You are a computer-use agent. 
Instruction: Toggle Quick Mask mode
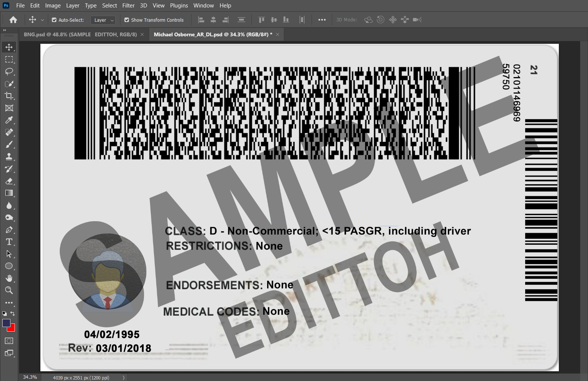click(x=9, y=341)
